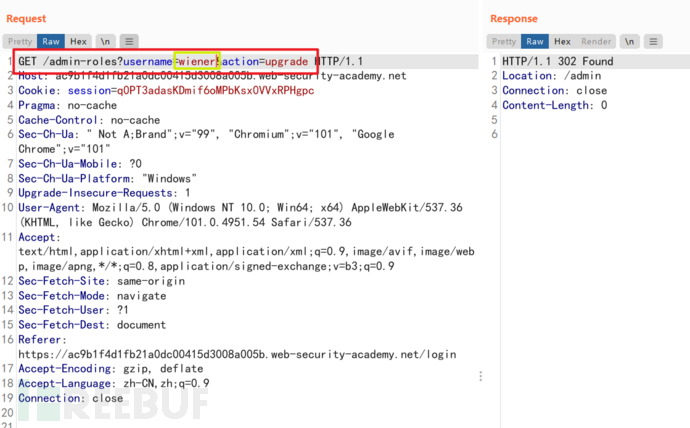Screen dimensions: 690x428
Task: Open the Request panel hamburger menu icon
Action: tap(129, 41)
